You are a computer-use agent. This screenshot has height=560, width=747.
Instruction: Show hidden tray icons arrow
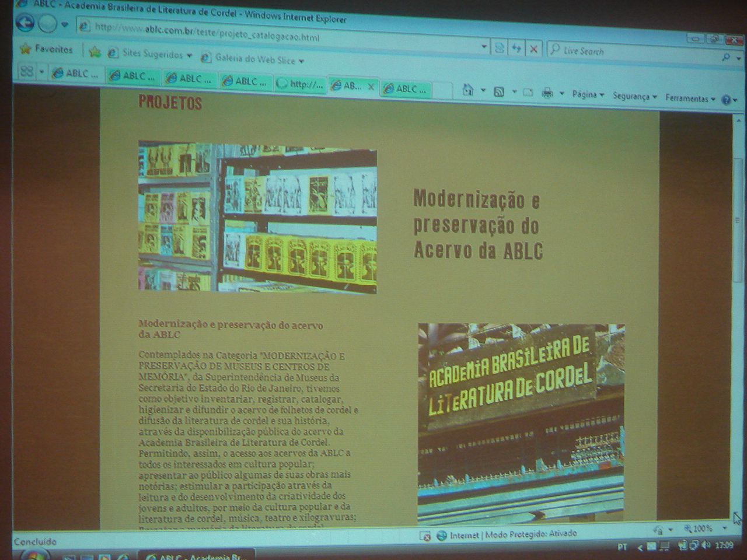[640, 547]
